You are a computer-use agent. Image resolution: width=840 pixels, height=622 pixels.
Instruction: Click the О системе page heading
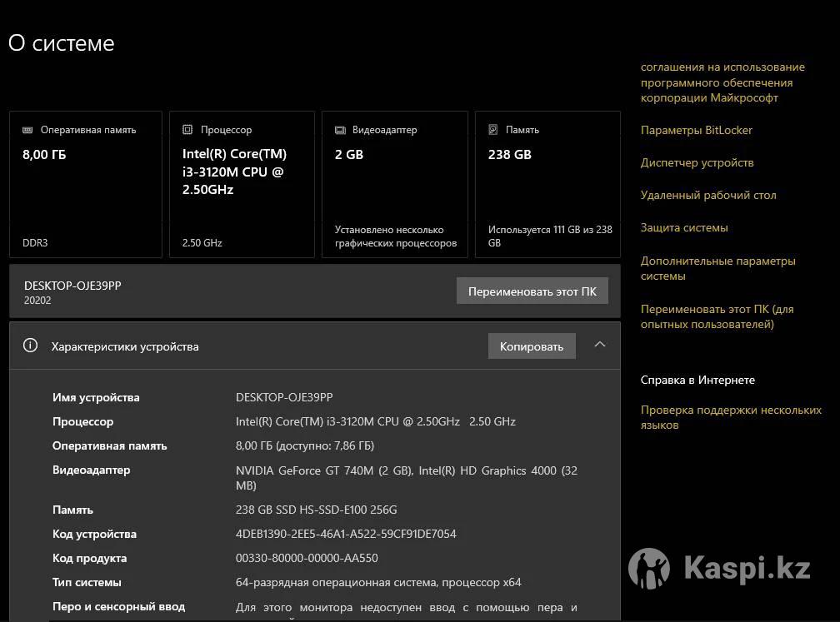coord(62,43)
